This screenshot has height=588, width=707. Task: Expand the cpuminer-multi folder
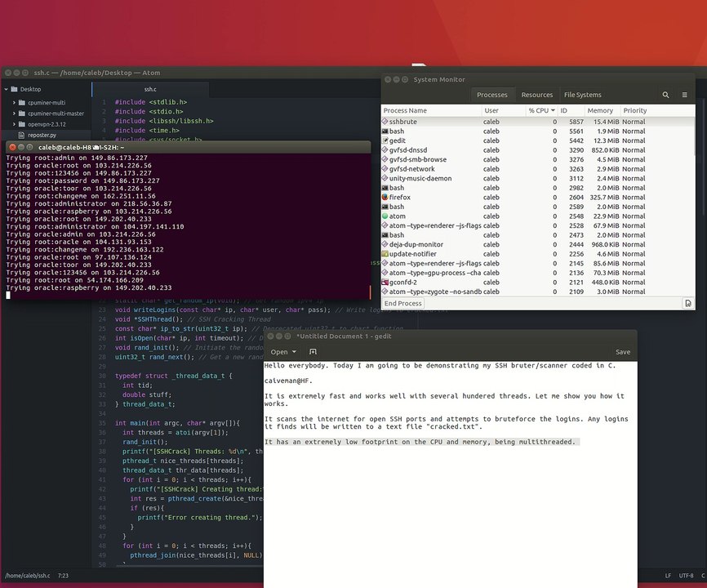14,102
